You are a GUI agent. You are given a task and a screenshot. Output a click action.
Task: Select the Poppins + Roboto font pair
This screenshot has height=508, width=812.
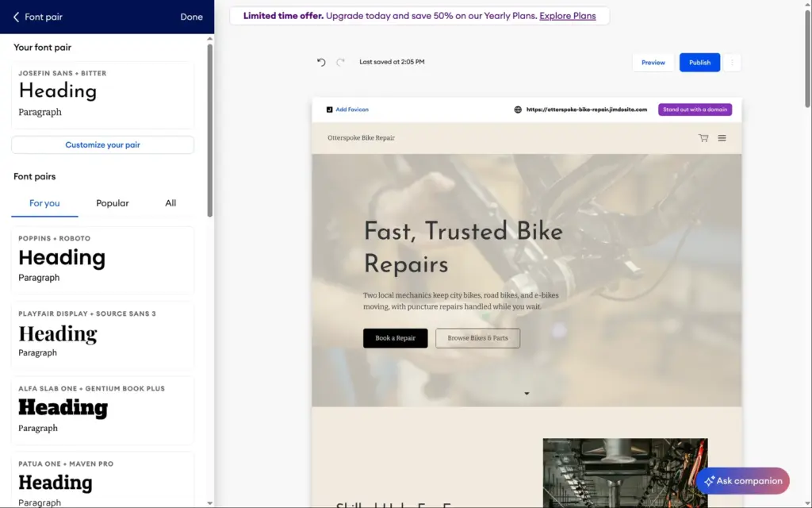click(102, 260)
